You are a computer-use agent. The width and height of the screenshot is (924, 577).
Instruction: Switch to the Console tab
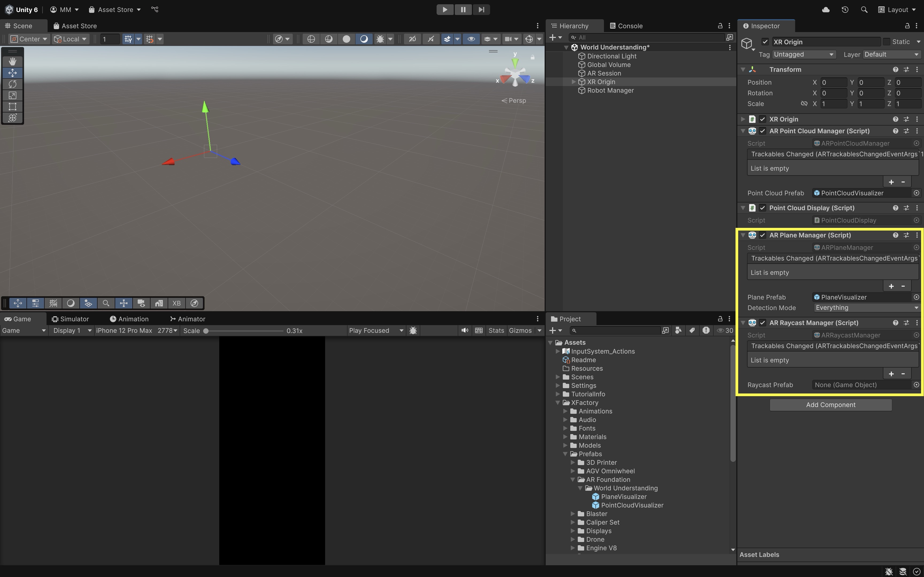626,26
